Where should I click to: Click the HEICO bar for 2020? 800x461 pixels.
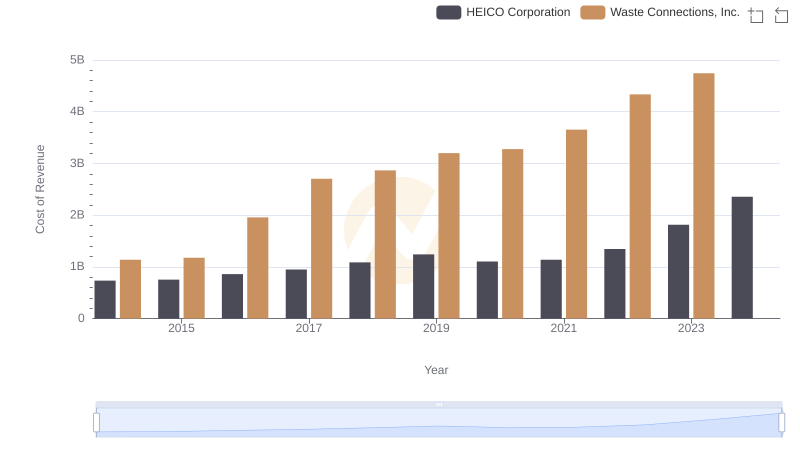point(487,290)
